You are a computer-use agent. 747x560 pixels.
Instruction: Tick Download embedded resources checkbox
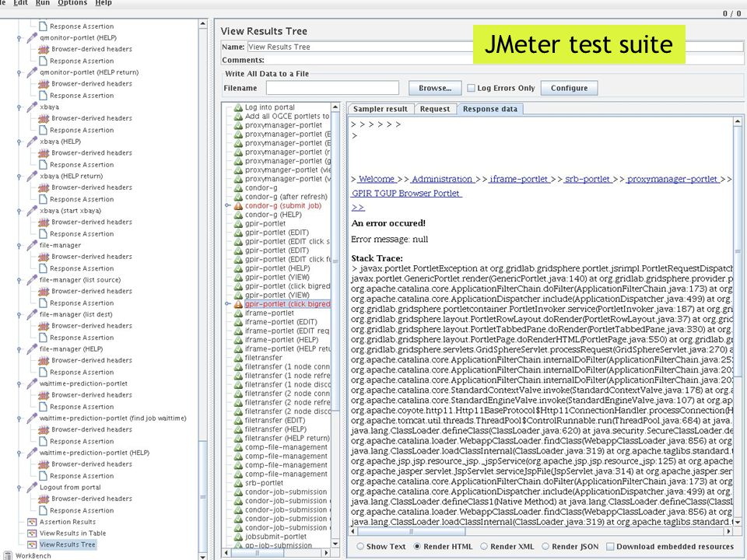pyautogui.click(x=610, y=547)
